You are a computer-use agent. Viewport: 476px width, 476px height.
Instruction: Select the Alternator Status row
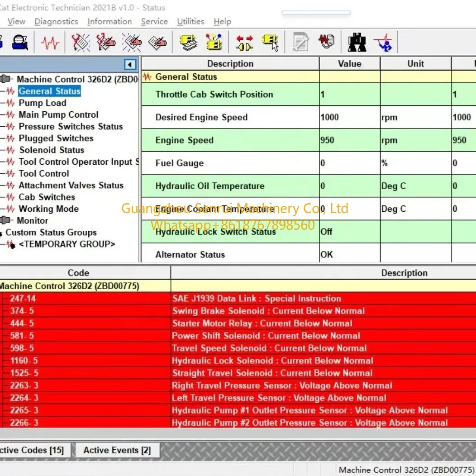[309, 253]
